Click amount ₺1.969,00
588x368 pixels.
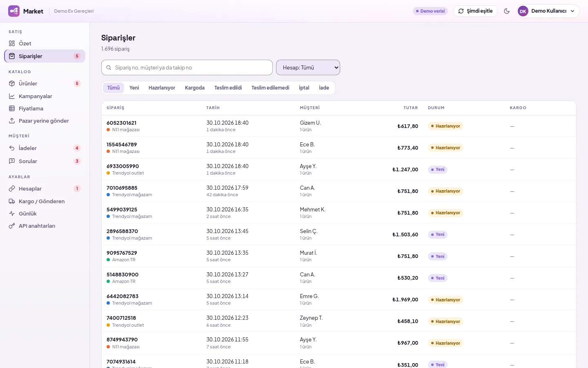pyautogui.click(x=405, y=300)
